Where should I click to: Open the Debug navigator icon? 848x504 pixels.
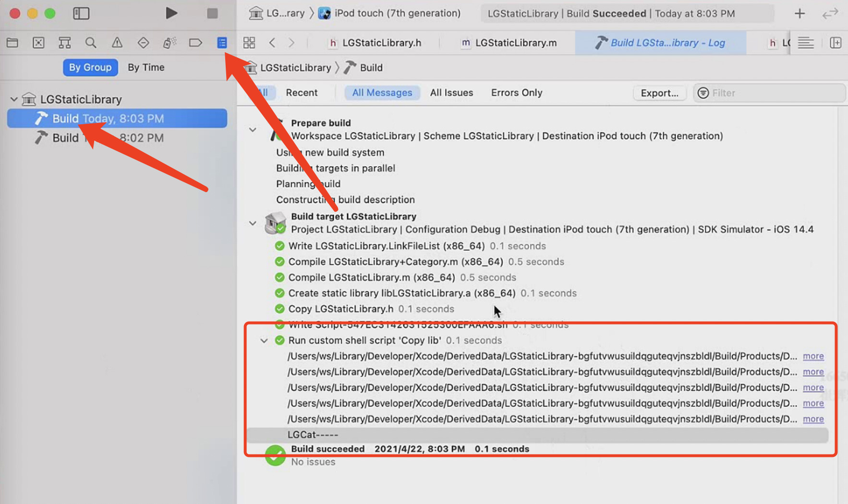169,43
